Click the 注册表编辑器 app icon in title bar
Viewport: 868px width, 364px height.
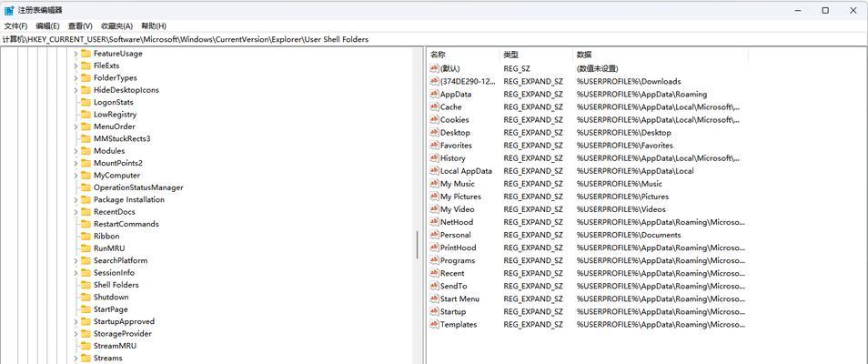9,10
